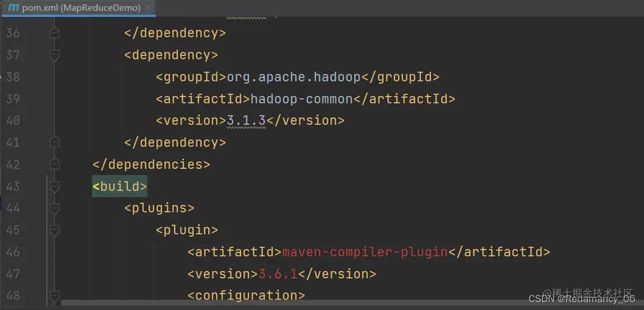The width and height of the screenshot is (644, 310).
Task: Collapse dependency block at line 37
Action: [x=55, y=55]
